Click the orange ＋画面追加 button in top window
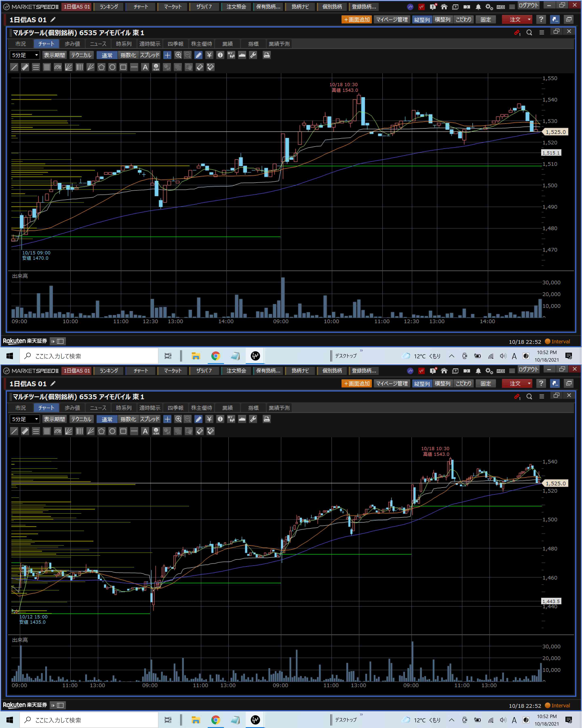Screen dimensions: 582x728 357,20
